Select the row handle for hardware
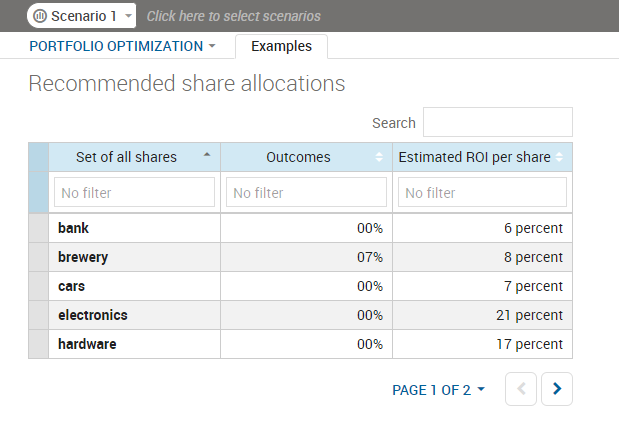This screenshot has width=619, height=432. pos(39,344)
